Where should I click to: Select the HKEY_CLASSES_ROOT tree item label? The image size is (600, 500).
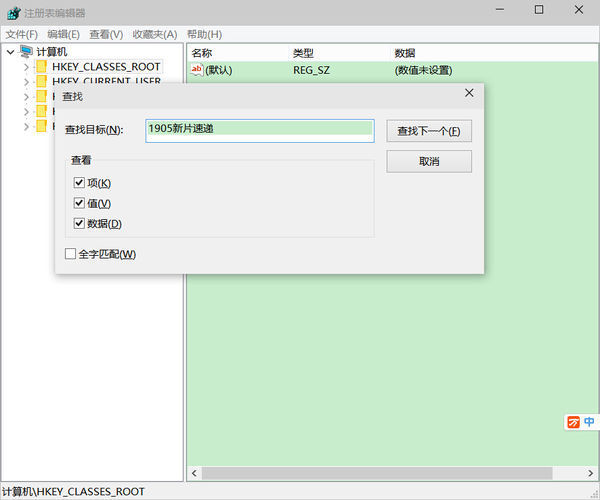coord(106,67)
